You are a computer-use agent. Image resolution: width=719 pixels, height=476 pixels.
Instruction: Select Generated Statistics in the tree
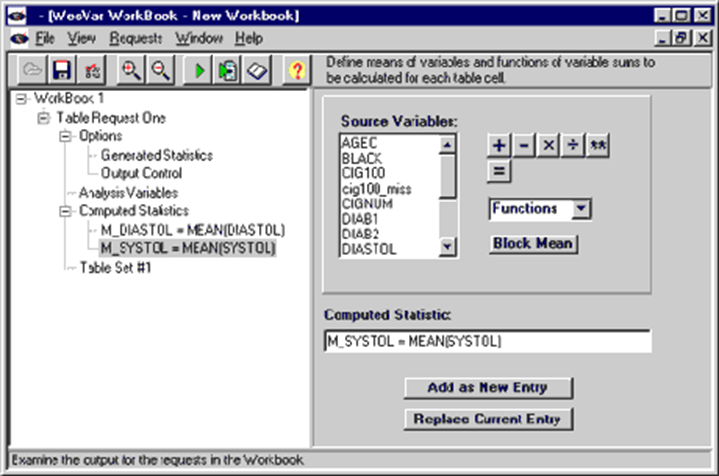coord(156,155)
